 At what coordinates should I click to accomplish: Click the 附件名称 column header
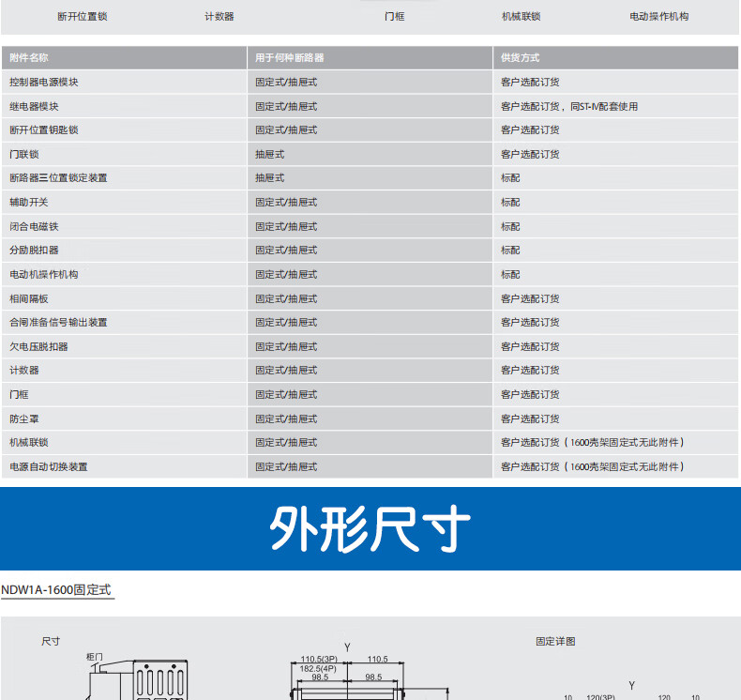[29, 58]
